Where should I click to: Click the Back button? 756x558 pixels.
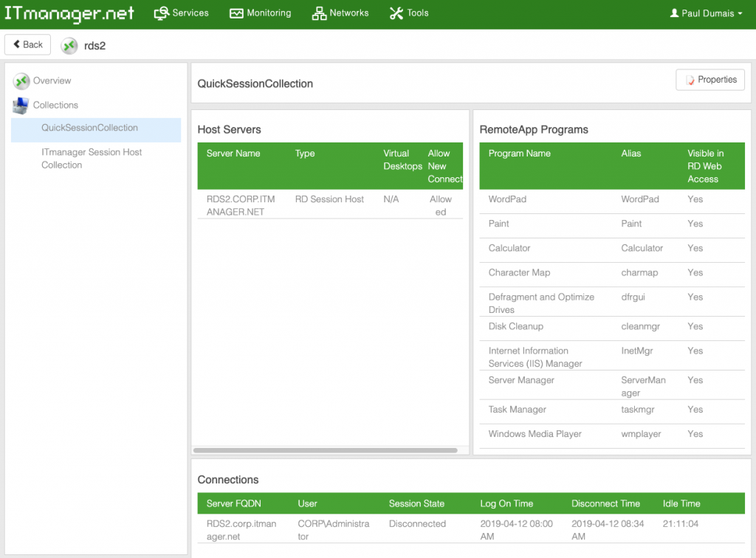coord(27,44)
